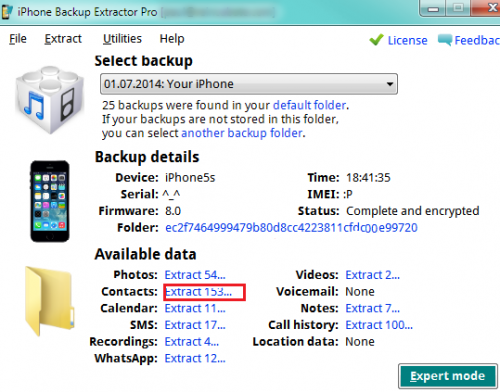Click the Firmware value 8.0

pyautogui.click(x=173, y=211)
